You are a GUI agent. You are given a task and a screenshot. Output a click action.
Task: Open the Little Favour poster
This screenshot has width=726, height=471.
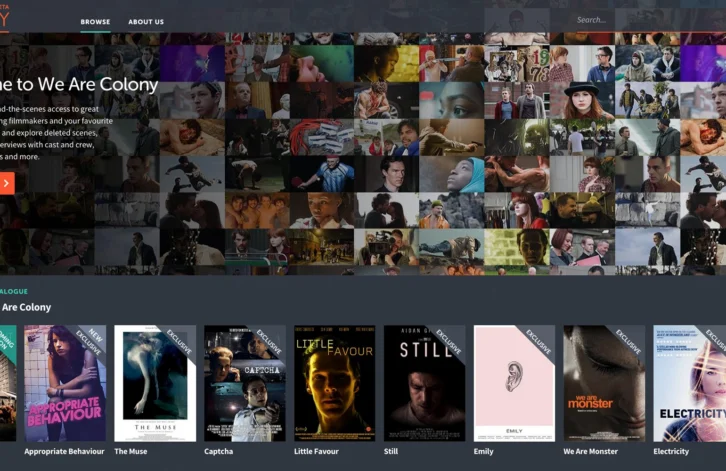click(334, 383)
